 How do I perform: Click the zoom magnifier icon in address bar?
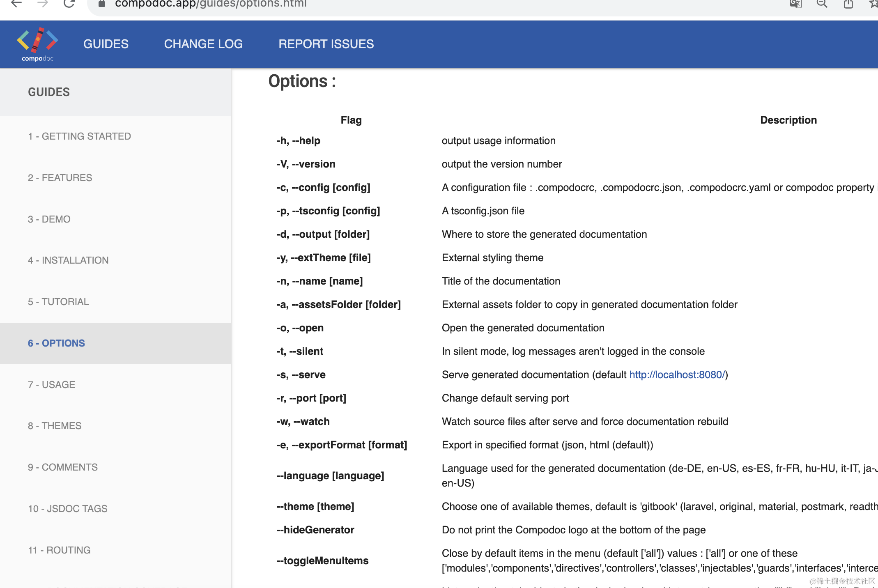coord(822,4)
